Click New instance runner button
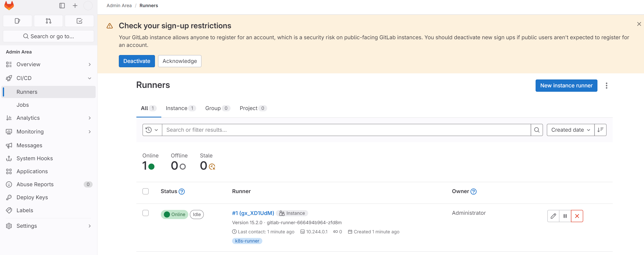 pos(566,86)
